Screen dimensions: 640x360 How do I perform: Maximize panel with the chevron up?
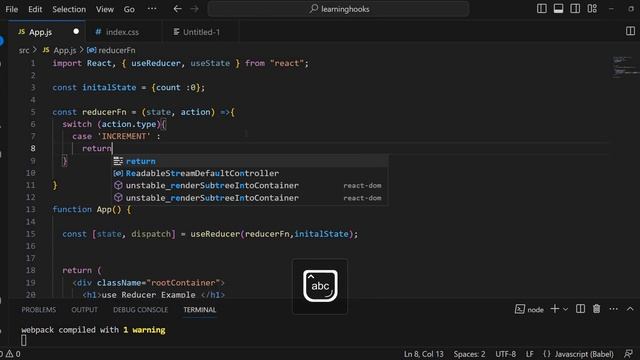pyautogui.click(x=630, y=309)
